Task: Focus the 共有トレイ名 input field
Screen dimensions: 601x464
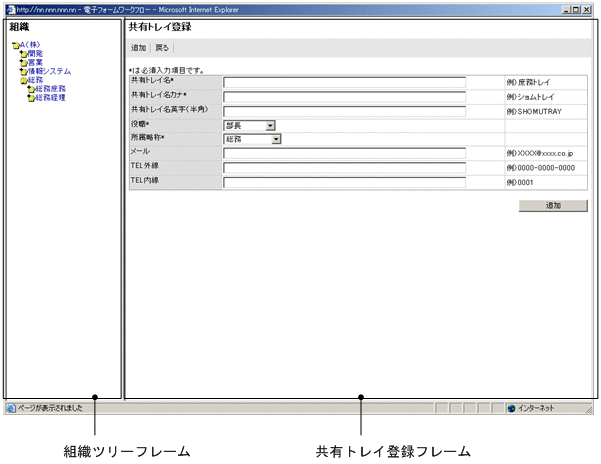Action: tap(345, 82)
